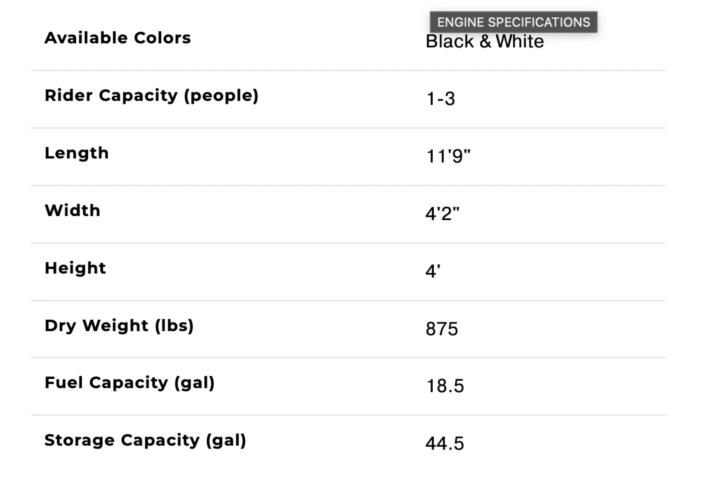Click the word Capacity in Storage row
Viewport: 720px width, 480px height.
[x=160, y=440]
